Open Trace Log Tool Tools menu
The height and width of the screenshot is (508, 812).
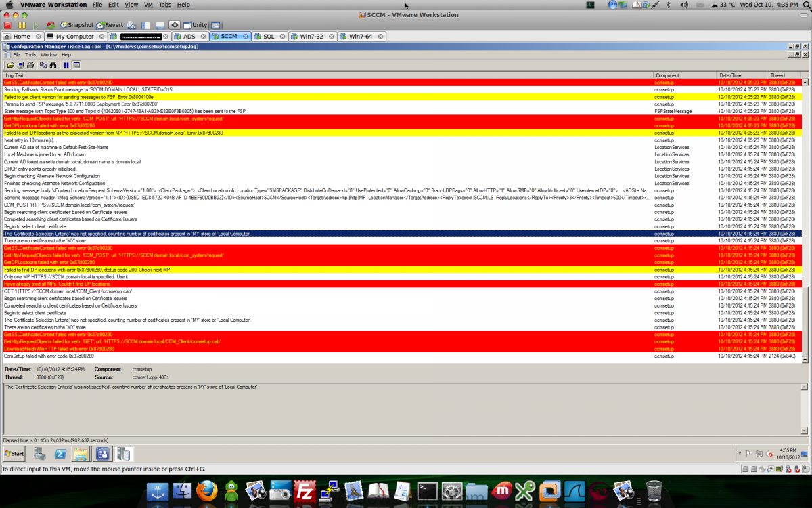click(30, 55)
